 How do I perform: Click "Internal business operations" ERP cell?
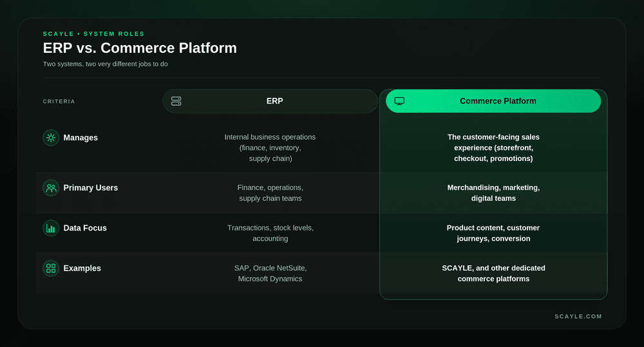point(270,148)
